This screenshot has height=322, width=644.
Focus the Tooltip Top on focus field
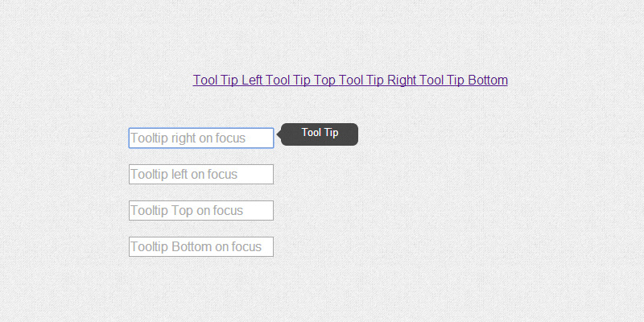[x=201, y=211]
